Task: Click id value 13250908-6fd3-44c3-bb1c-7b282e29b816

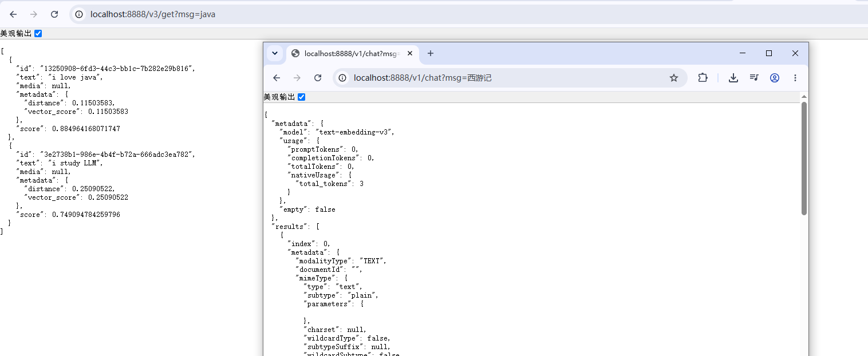Action: [117, 69]
